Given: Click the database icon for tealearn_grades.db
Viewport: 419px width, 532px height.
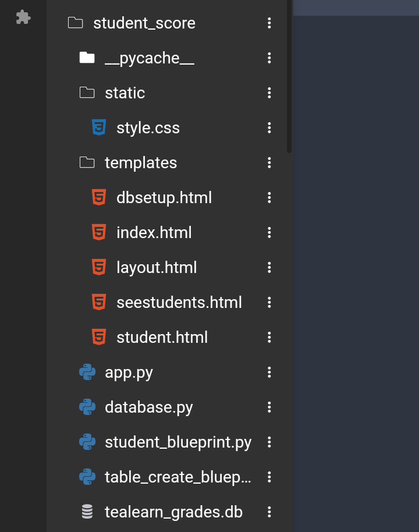Looking at the screenshot, I should 87,512.
